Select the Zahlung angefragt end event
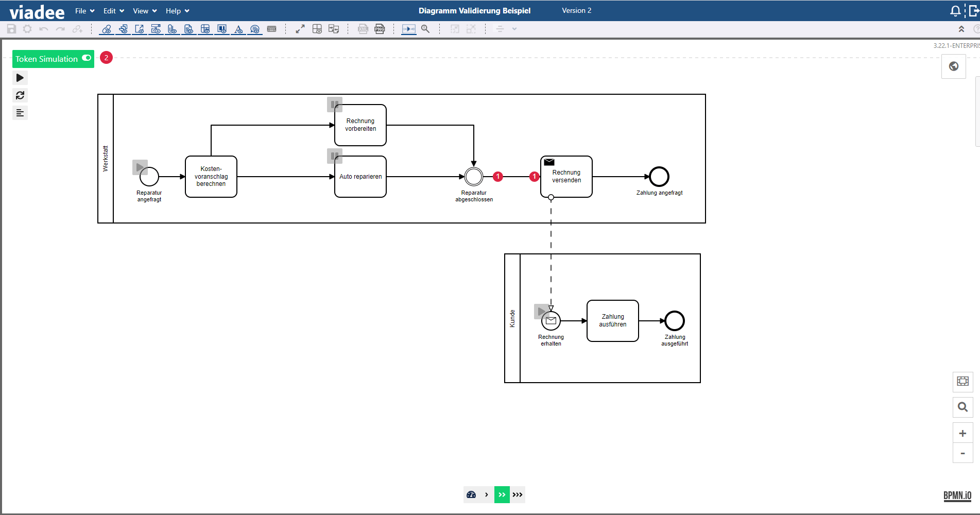 (659, 177)
